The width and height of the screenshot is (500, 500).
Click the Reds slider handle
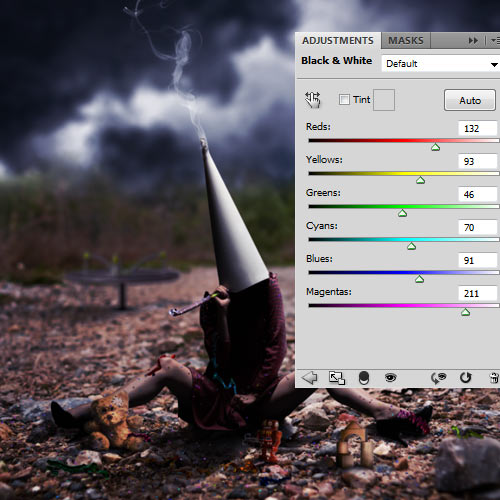435,147
